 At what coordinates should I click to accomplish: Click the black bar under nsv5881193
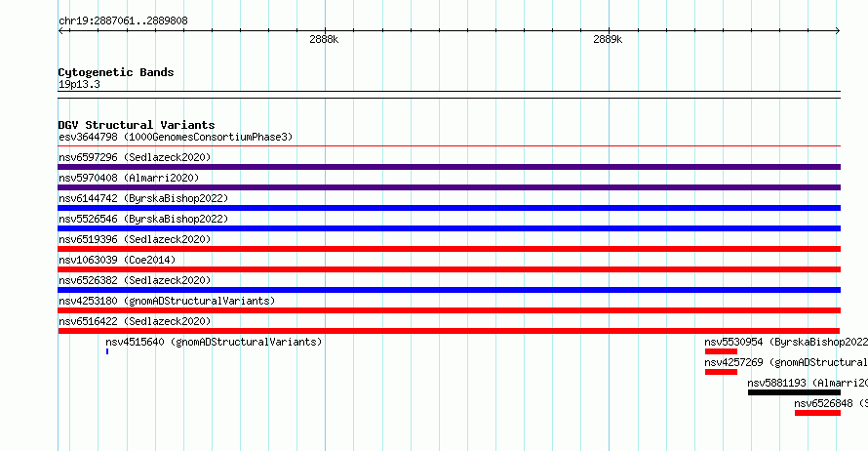coord(794,392)
